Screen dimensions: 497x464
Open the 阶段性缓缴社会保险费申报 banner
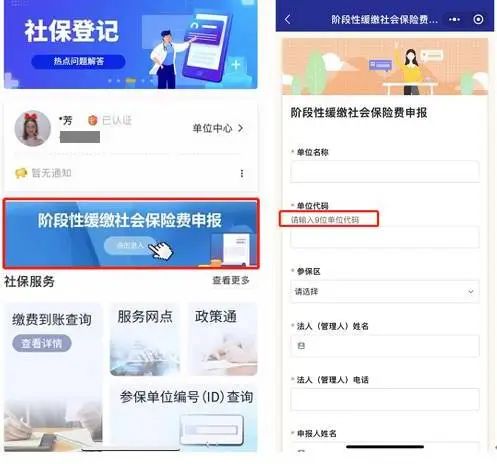131,233
